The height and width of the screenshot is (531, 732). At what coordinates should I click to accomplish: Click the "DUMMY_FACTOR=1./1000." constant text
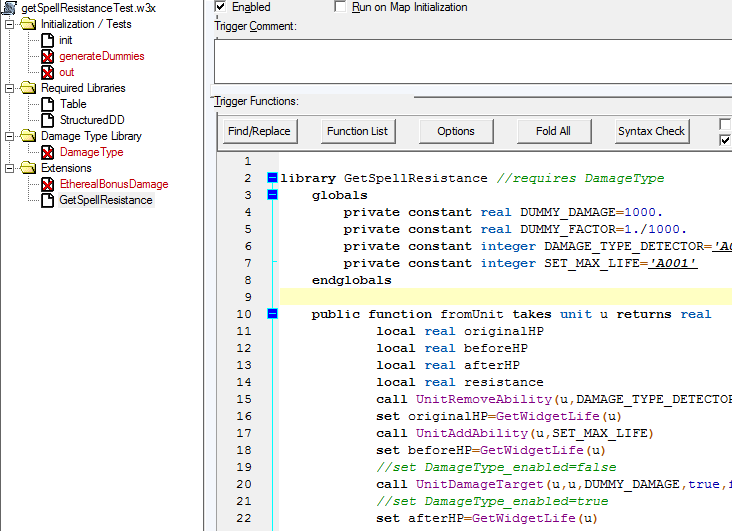(604, 229)
